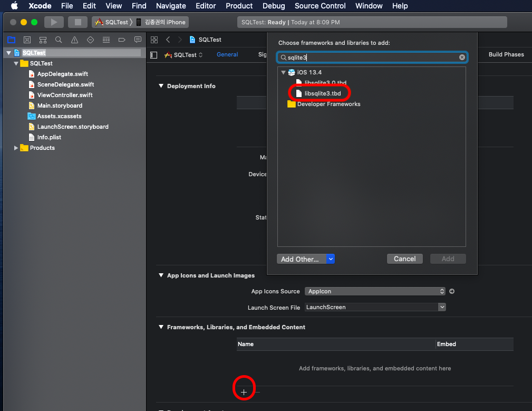Click the related items grid icon
Screen dimensions: 532x411
pyautogui.click(x=154, y=40)
